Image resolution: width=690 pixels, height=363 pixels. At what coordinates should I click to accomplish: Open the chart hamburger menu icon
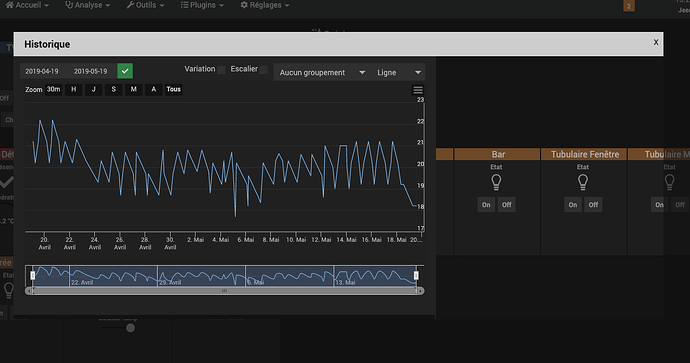coord(418,90)
